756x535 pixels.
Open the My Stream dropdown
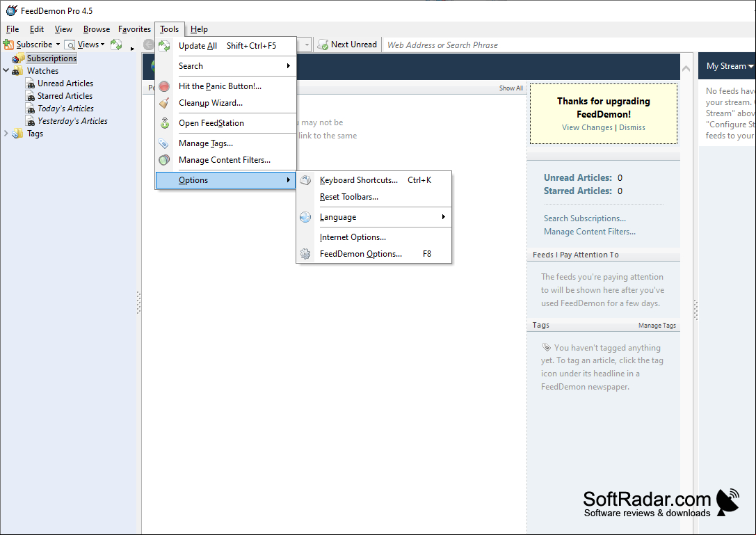[730, 66]
